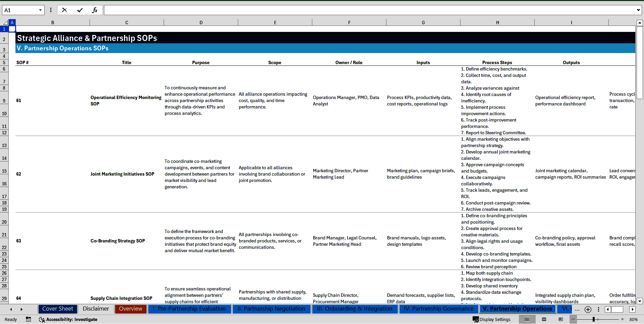Click the Cancel entry X icon
644x324 pixels.
[64, 10]
